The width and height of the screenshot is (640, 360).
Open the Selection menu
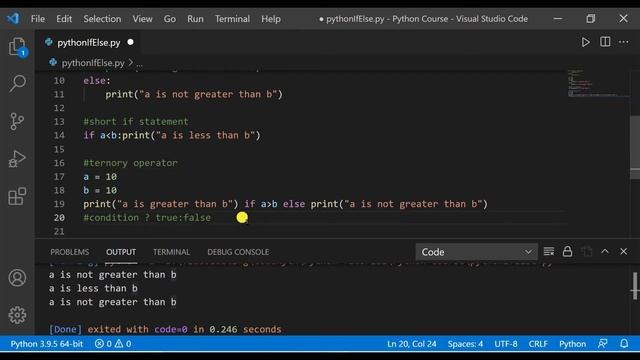point(102,19)
